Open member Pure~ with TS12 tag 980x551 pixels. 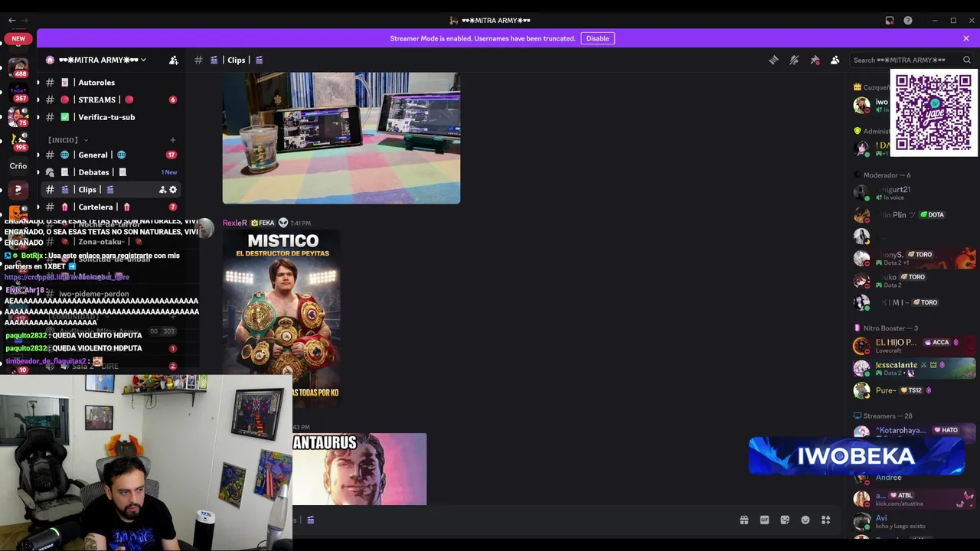[914, 390]
